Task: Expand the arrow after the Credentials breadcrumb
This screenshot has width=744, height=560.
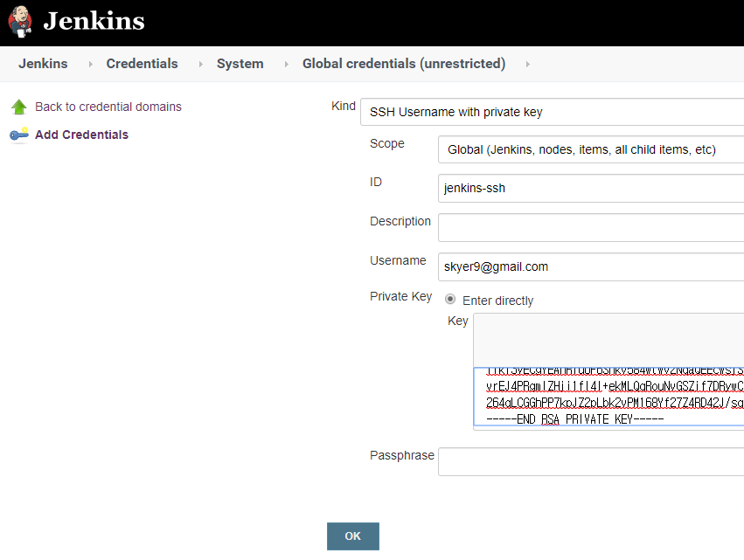Action: point(200,64)
